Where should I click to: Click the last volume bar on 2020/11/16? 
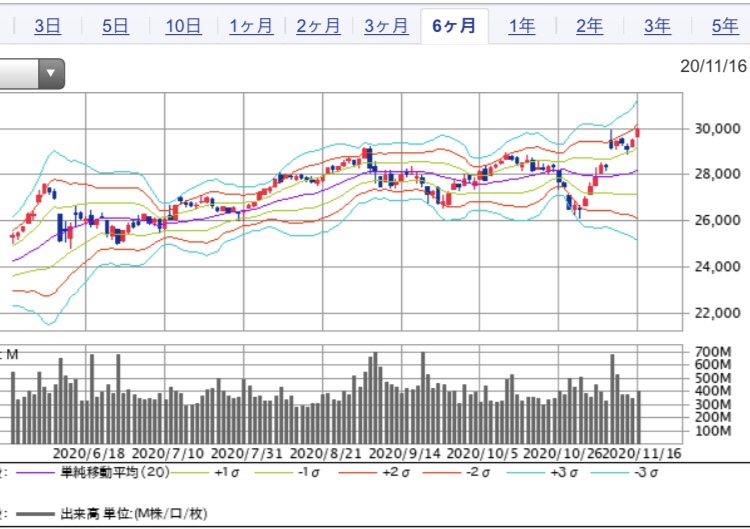click(639, 418)
